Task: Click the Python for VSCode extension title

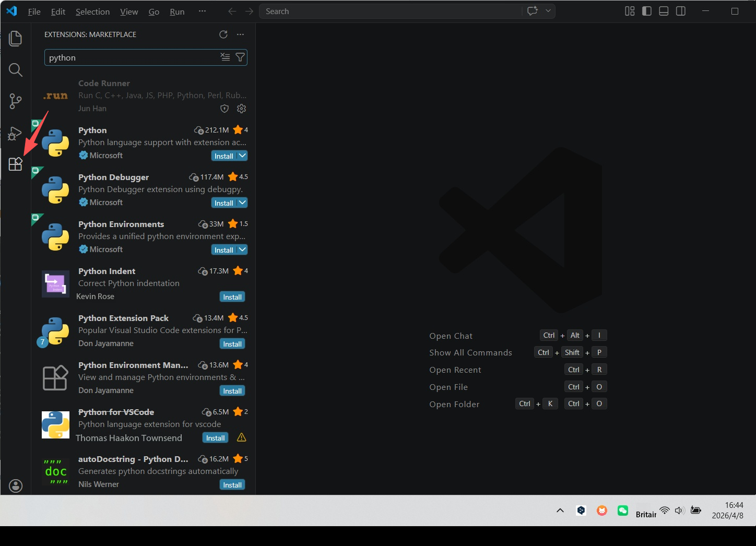Action: [x=116, y=412]
